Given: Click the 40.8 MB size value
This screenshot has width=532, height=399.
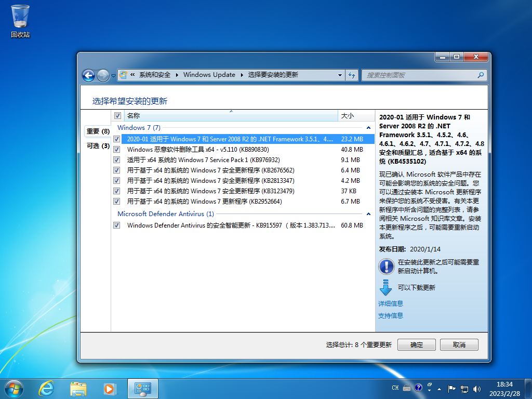Looking at the screenshot, I should click(x=352, y=149).
